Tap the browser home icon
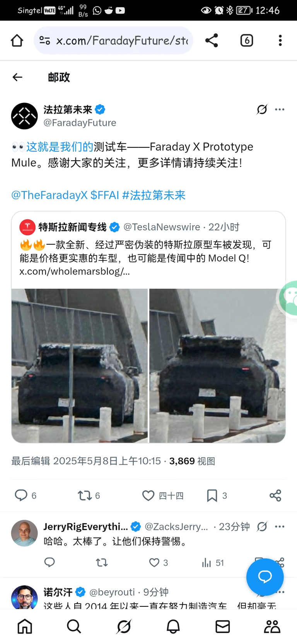The height and width of the screenshot is (644, 297). 17,40
